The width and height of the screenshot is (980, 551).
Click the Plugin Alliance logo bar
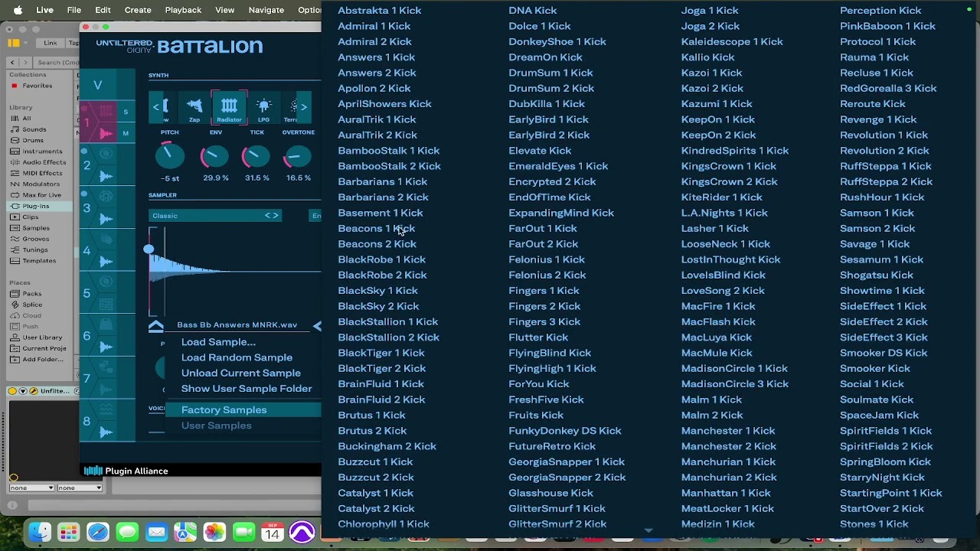[126, 471]
